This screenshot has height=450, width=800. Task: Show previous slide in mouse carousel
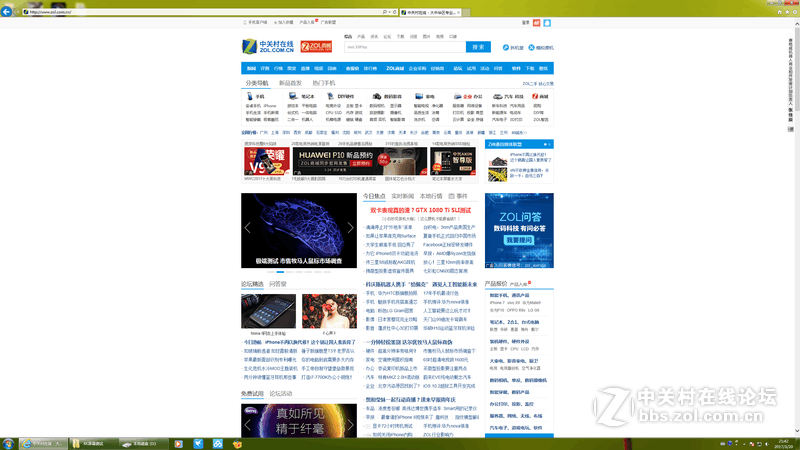click(x=247, y=228)
